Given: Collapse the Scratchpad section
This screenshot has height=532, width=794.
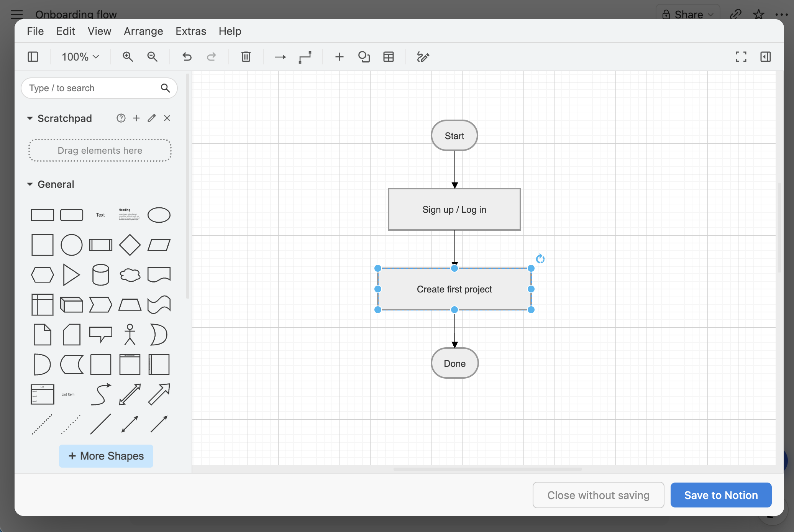Looking at the screenshot, I should pyautogui.click(x=30, y=118).
